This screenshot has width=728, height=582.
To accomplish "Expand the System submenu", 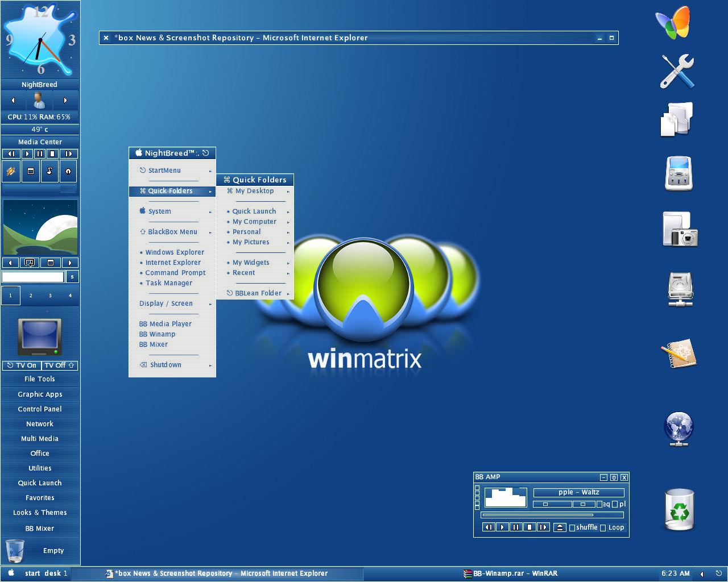I will pyautogui.click(x=172, y=211).
